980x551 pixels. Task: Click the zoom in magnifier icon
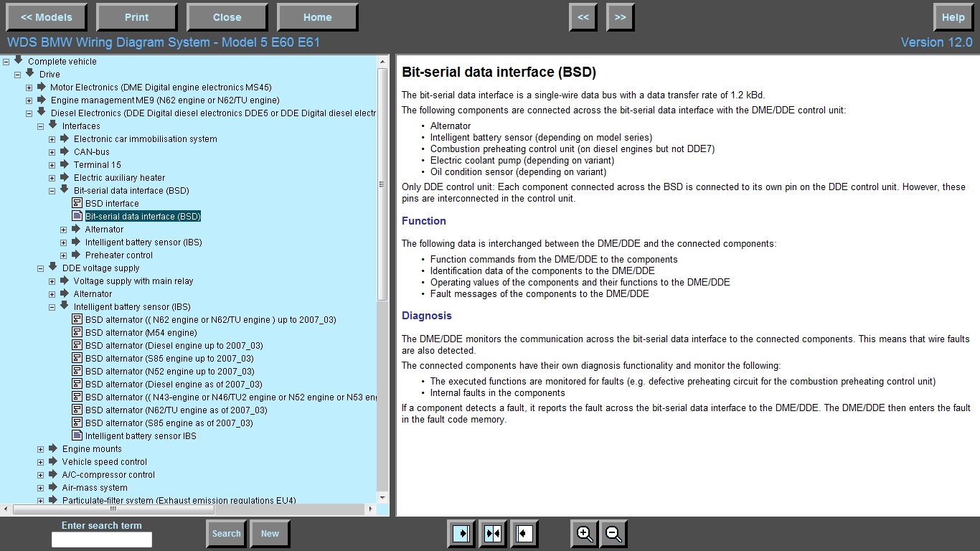click(x=585, y=534)
